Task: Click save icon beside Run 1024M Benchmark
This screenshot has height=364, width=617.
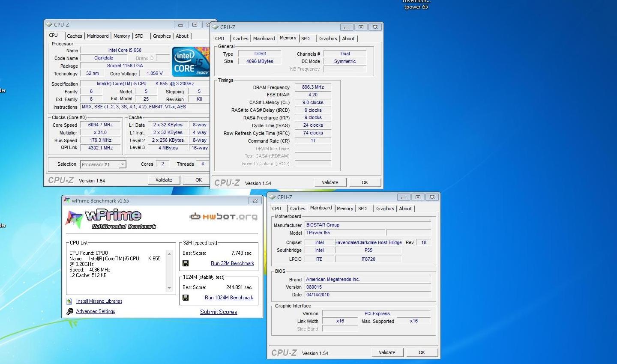Action: 186,298
